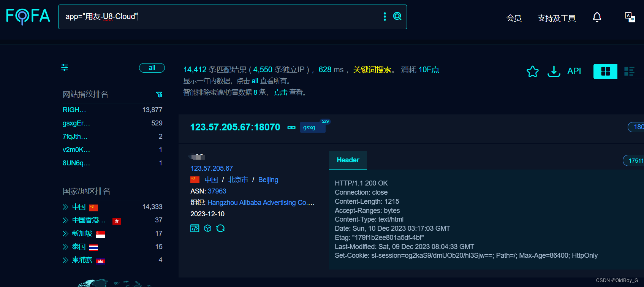The height and width of the screenshot is (287, 644).
Task: Click the China flag in country ranking
Action: point(93,208)
